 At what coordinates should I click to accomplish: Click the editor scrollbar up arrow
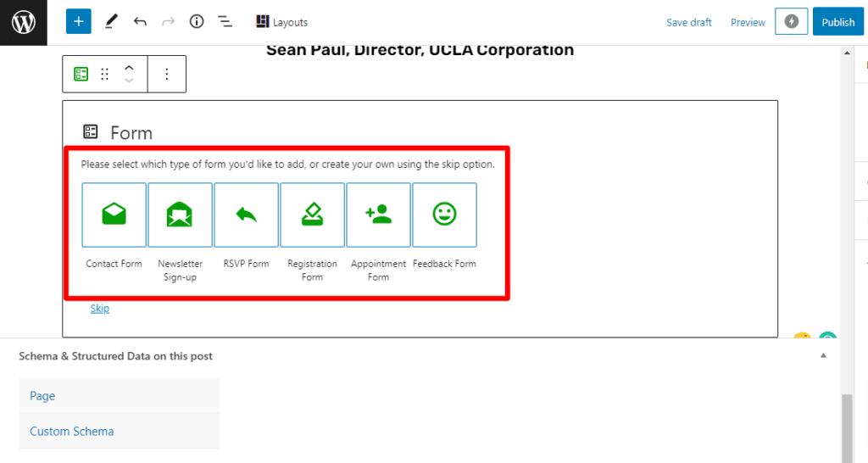tap(847, 53)
